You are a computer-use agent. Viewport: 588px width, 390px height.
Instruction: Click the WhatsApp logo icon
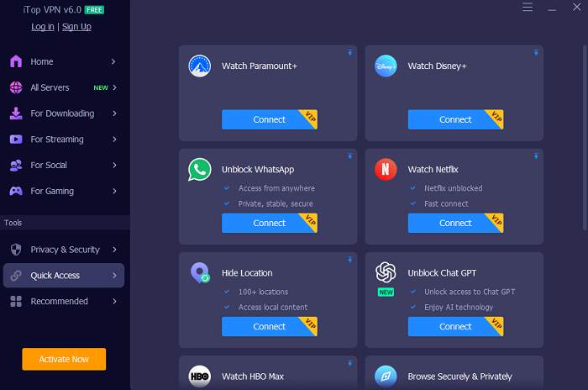coord(200,170)
